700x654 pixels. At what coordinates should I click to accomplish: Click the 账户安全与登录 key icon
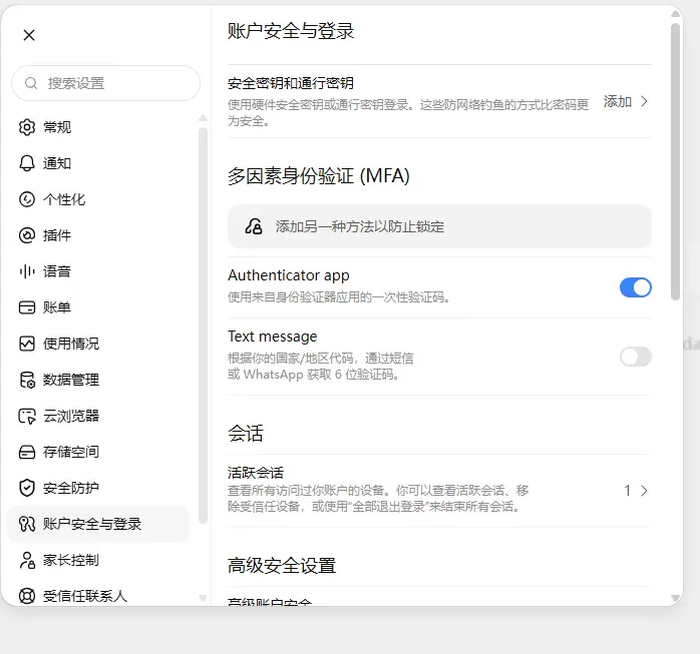27,524
